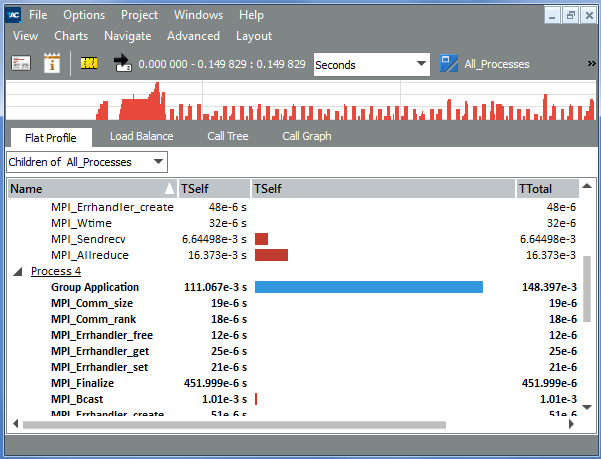Image resolution: width=601 pixels, height=459 pixels.
Task: Select the Flat Profile tab
Action: coord(51,138)
